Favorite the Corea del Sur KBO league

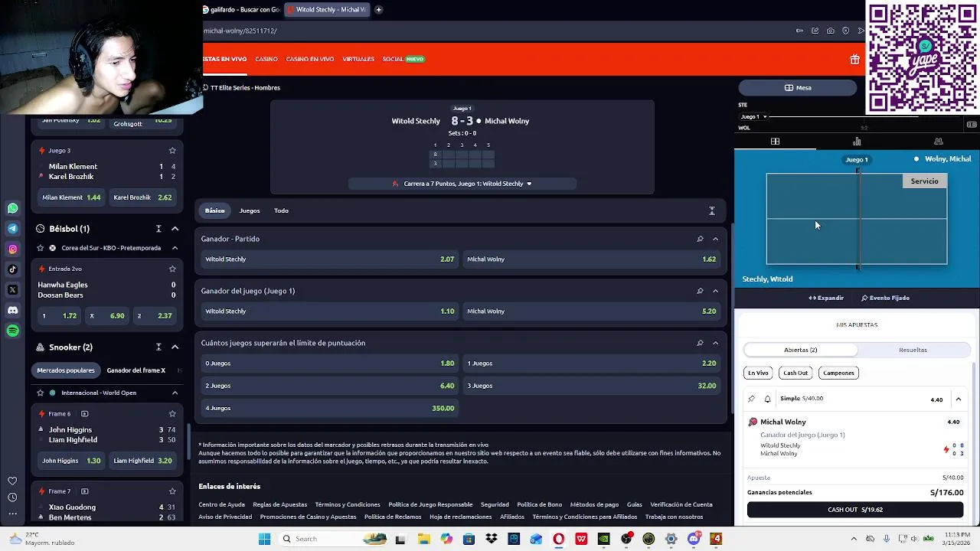41,248
